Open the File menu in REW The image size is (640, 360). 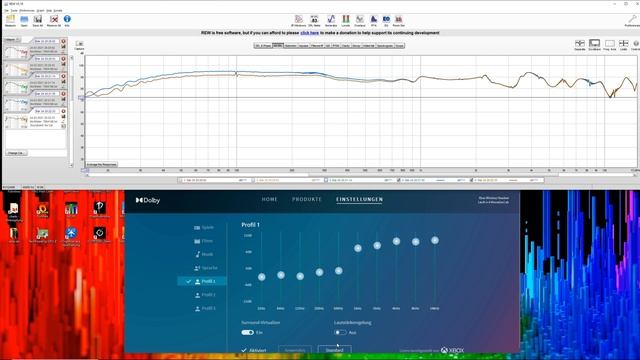[6, 10]
